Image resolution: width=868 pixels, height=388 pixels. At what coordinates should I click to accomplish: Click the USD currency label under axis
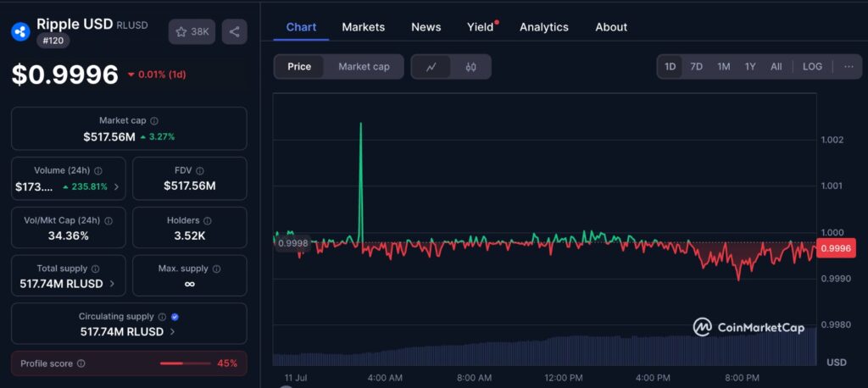click(837, 363)
